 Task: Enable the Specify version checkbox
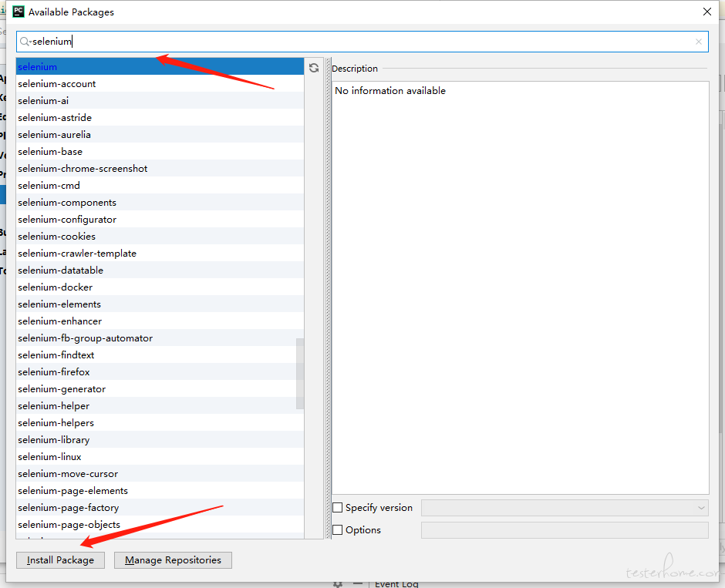(338, 508)
